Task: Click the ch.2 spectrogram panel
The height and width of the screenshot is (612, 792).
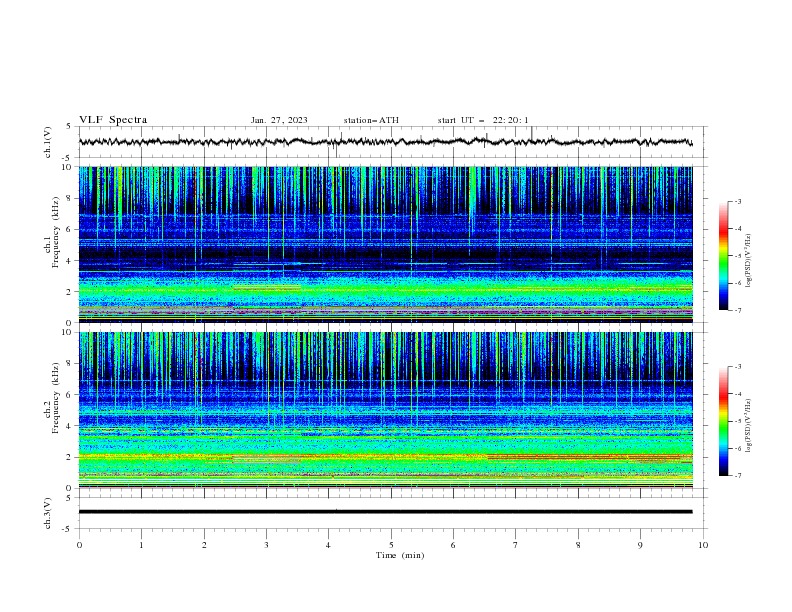Action: pos(385,410)
